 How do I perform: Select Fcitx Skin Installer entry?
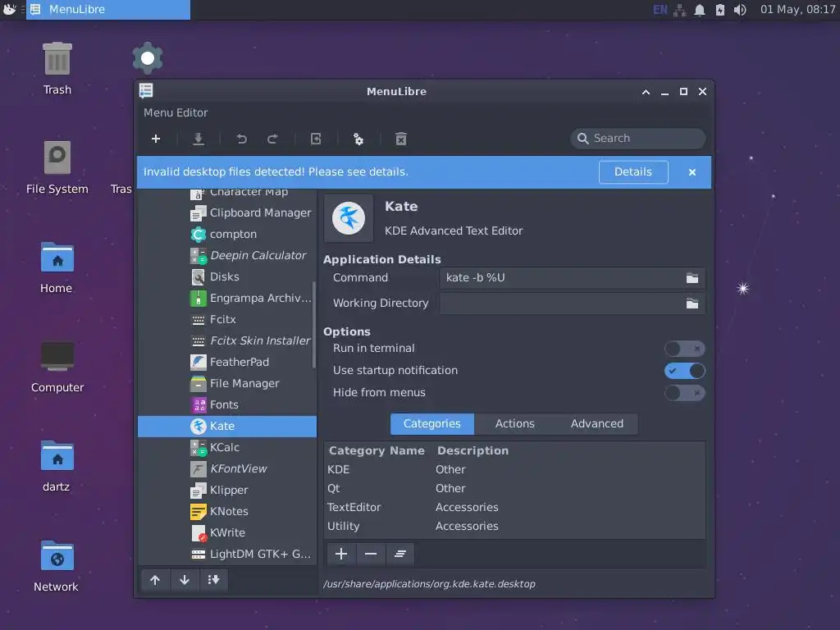pos(227,340)
